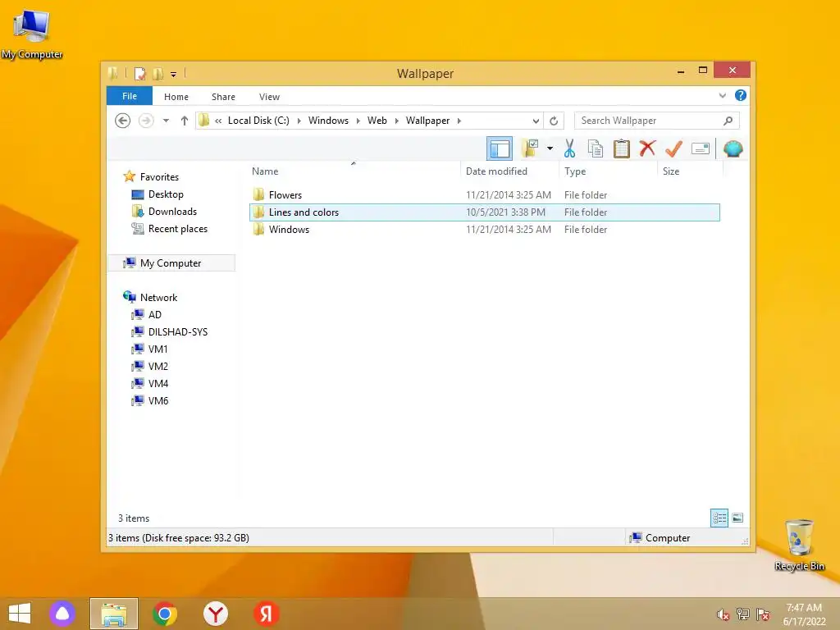
Task: Click Web in the address bar
Action: (377, 121)
